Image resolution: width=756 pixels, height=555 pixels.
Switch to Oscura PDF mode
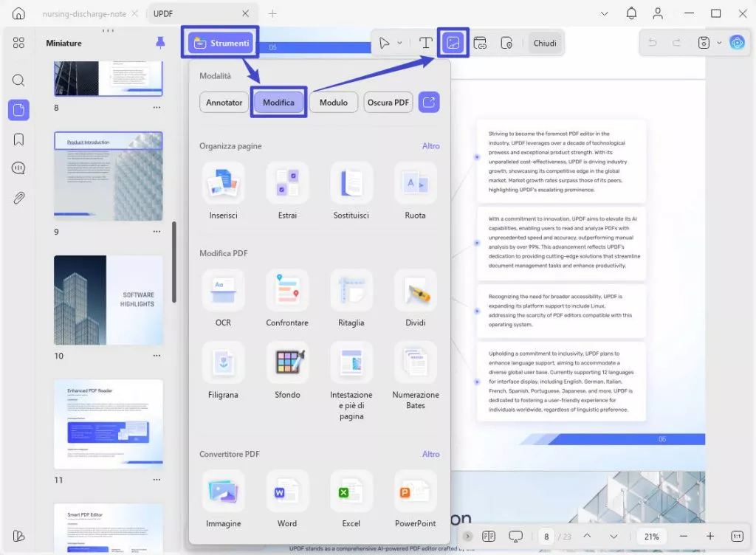[x=388, y=102]
